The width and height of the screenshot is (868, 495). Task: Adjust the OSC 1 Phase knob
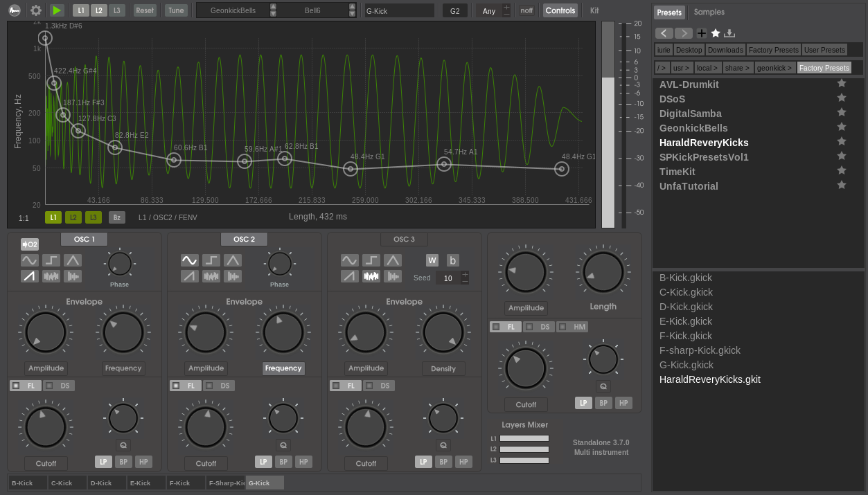pos(119,264)
